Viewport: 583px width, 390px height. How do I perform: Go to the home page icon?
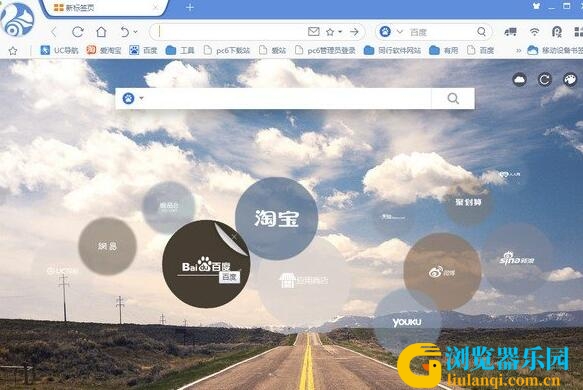click(101, 32)
